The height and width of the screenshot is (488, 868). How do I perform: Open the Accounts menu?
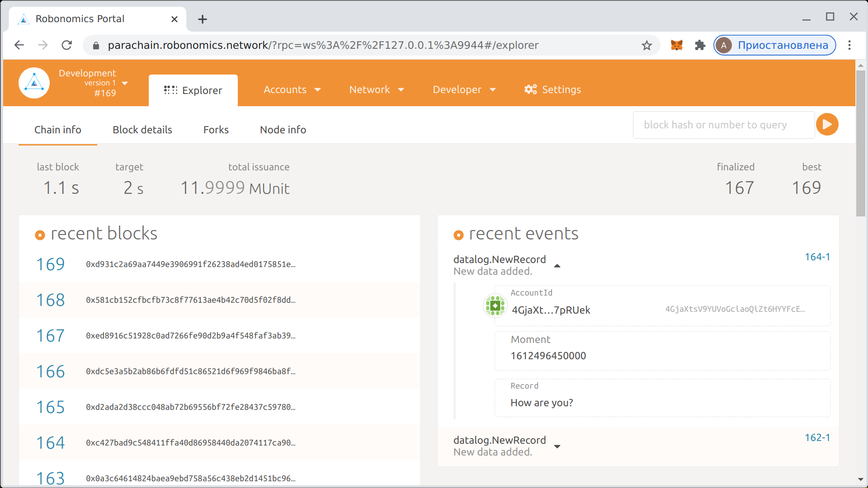[x=292, y=89]
